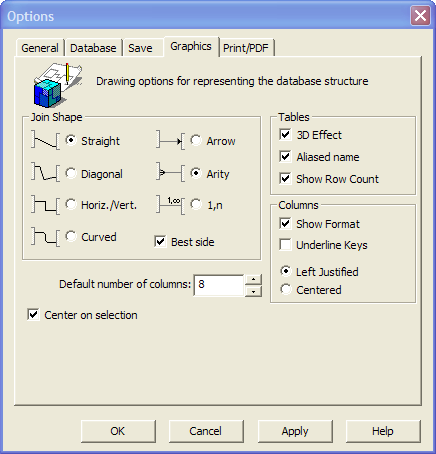436x454 pixels.
Task: Select the Diagonal radio button
Action: 71,173
